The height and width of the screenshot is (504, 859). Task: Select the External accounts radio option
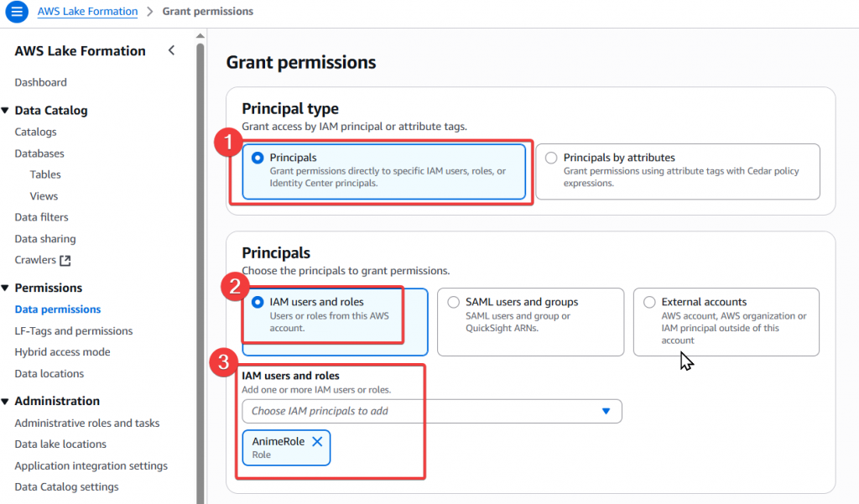coord(649,302)
